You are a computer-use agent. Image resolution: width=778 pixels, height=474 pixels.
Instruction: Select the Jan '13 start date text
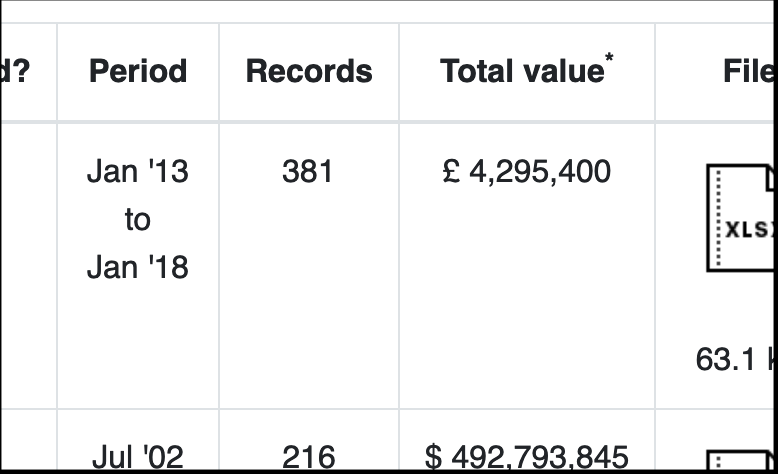(x=138, y=172)
